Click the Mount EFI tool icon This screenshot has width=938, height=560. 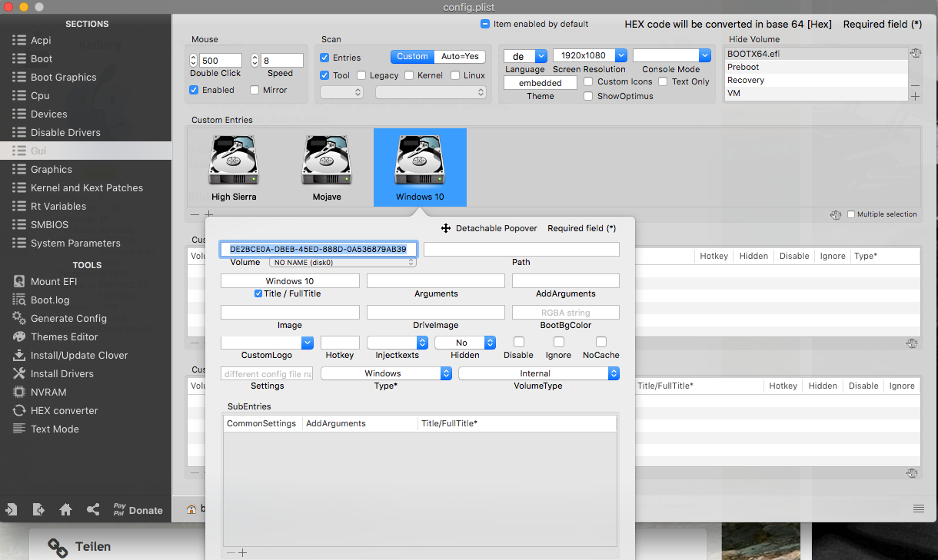[18, 282]
